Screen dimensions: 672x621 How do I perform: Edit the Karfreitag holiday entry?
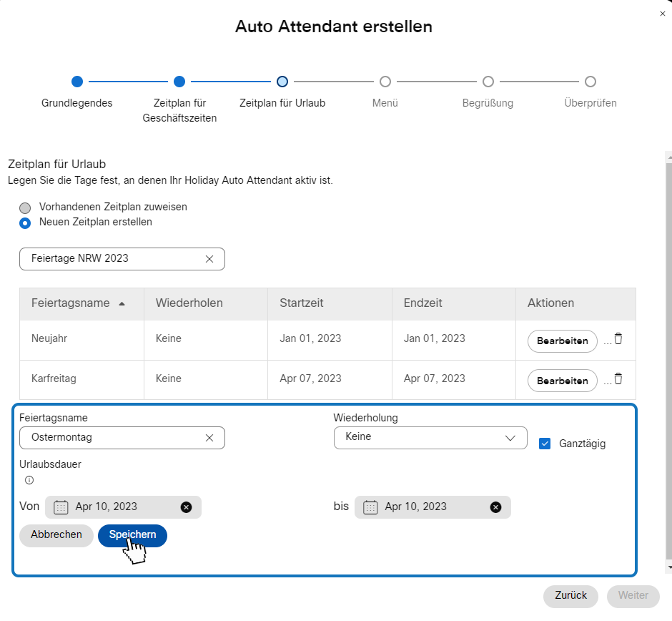pos(562,381)
